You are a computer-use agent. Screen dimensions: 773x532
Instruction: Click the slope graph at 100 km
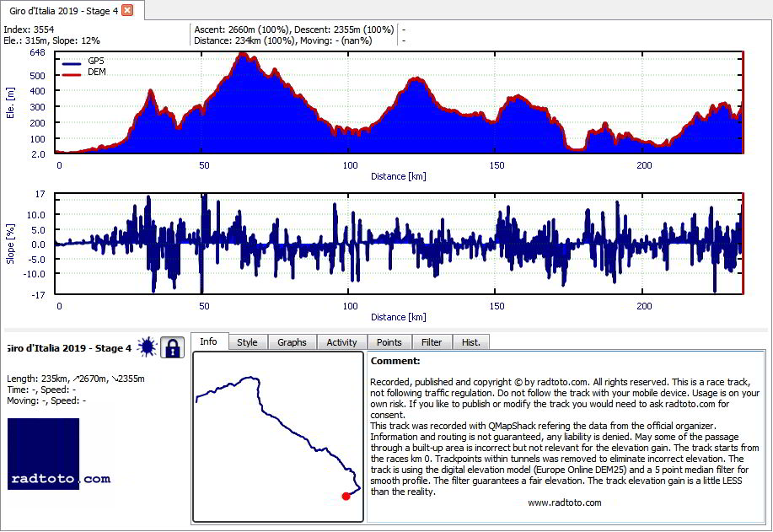(348, 244)
